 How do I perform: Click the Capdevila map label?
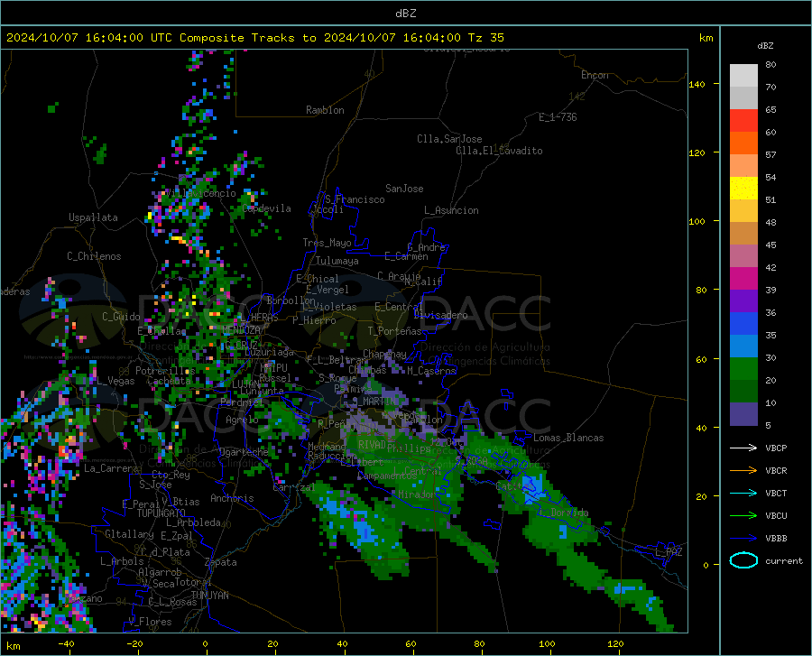266,208
